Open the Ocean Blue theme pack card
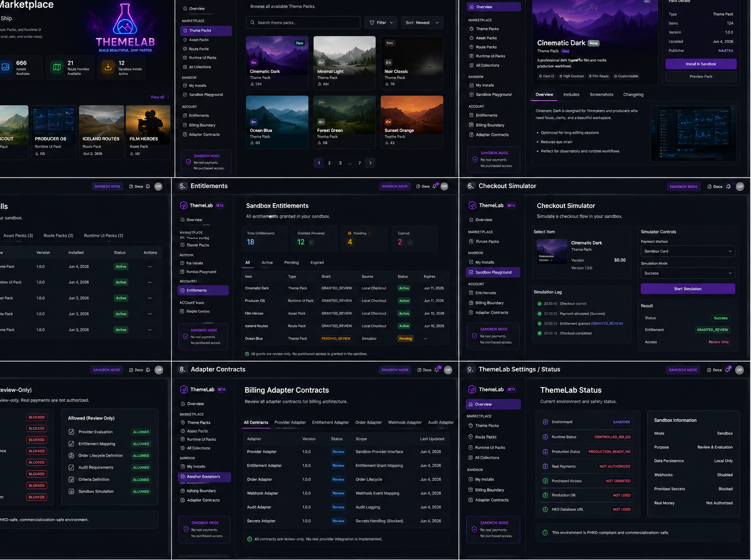The width and height of the screenshot is (751, 560). 277,121
